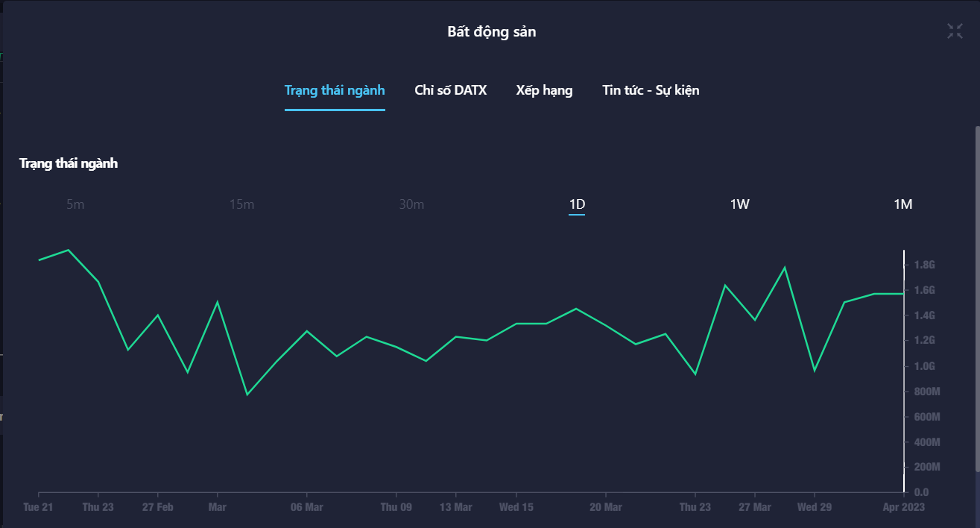Click the Tue 21 date label
Image resolution: width=980 pixels, height=528 pixels.
click(x=38, y=507)
